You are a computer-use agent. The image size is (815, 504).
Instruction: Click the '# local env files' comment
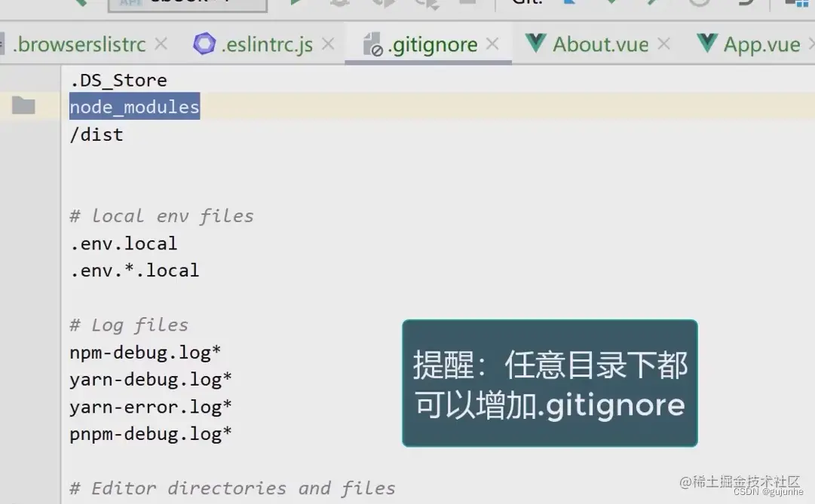click(161, 215)
